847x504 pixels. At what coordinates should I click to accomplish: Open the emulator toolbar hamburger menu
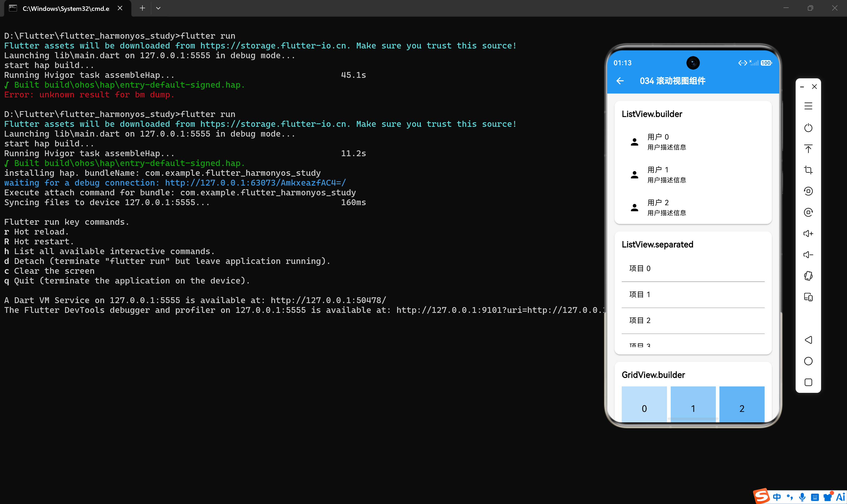808,106
